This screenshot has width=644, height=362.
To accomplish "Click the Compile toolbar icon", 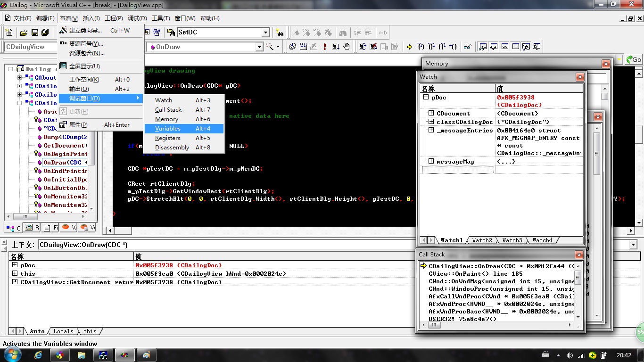I will 292,47.
